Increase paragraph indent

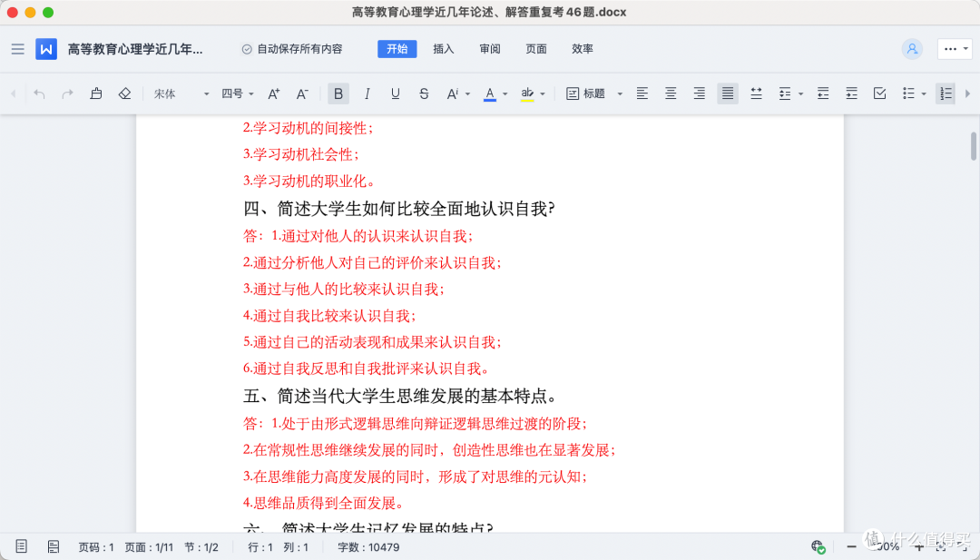pos(851,93)
